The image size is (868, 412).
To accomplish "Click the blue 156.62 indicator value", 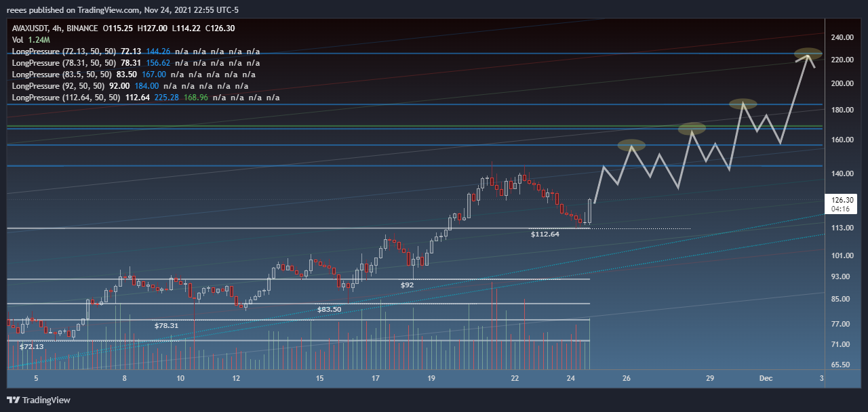I will pos(157,63).
